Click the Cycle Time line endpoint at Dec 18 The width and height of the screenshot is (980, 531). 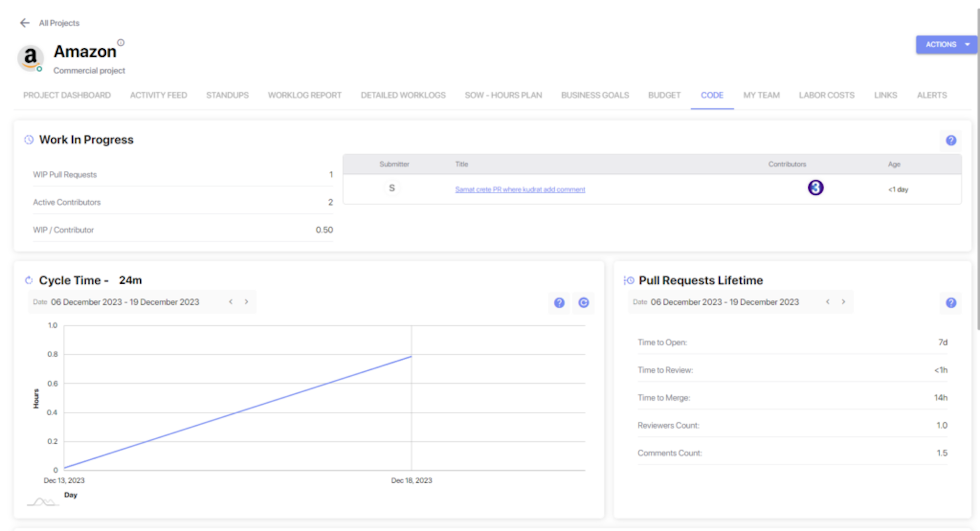click(411, 356)
